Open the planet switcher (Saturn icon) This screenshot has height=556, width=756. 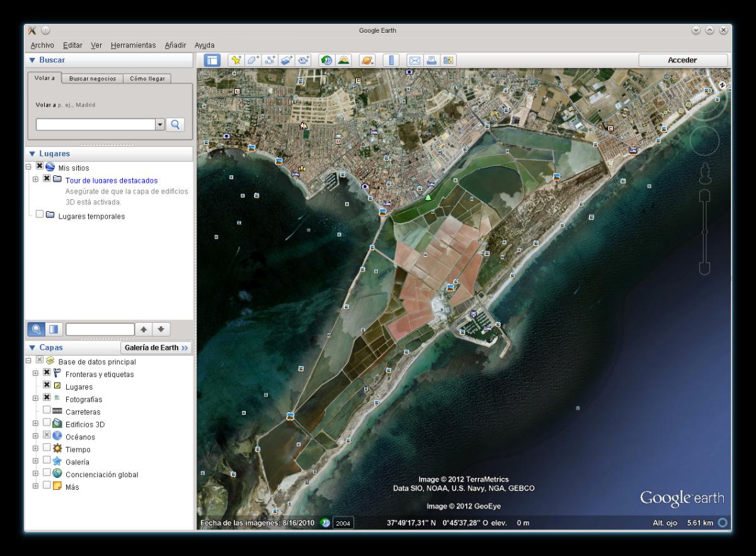point(367,61)
